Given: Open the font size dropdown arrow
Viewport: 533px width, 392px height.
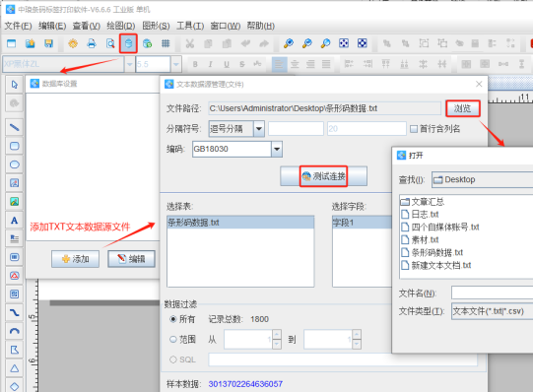Looking at the screenshot, I should coord(176,64).
